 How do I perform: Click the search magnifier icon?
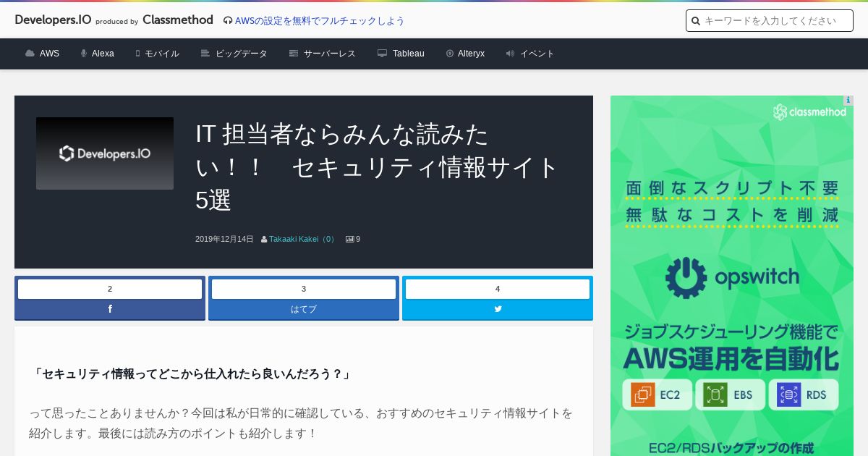pos(696,21)
